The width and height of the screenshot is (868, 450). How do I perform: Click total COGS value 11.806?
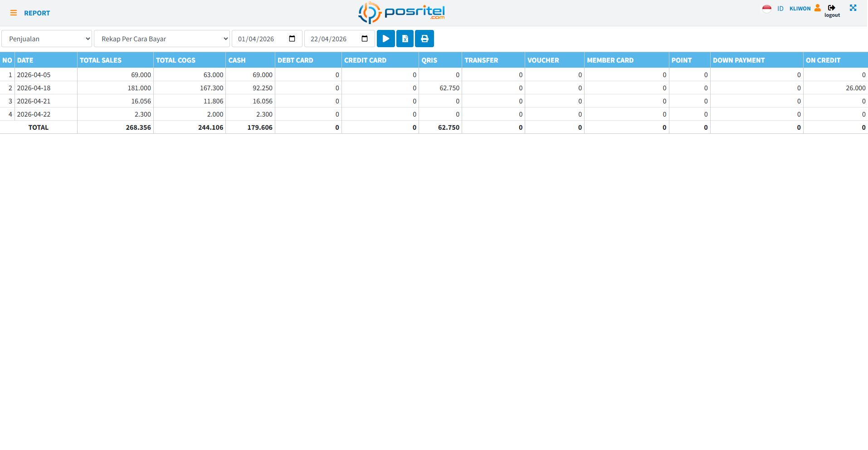[x=214, y=101]
